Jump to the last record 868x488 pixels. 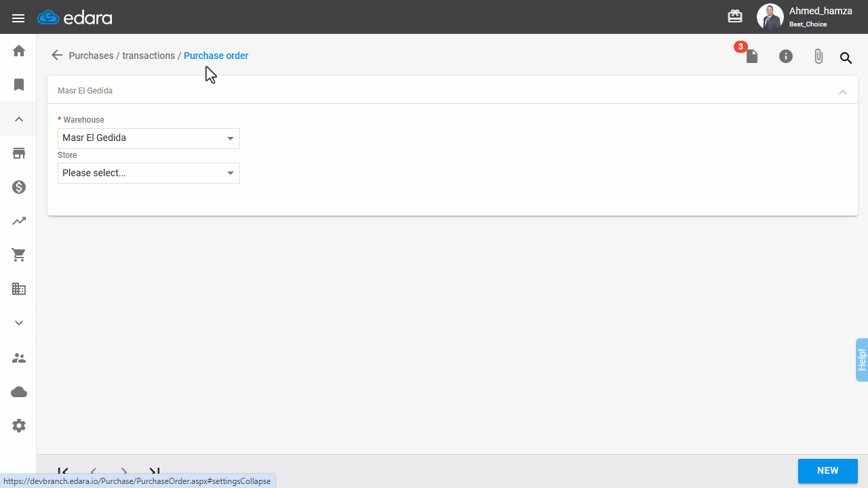[x=155, y=472]
